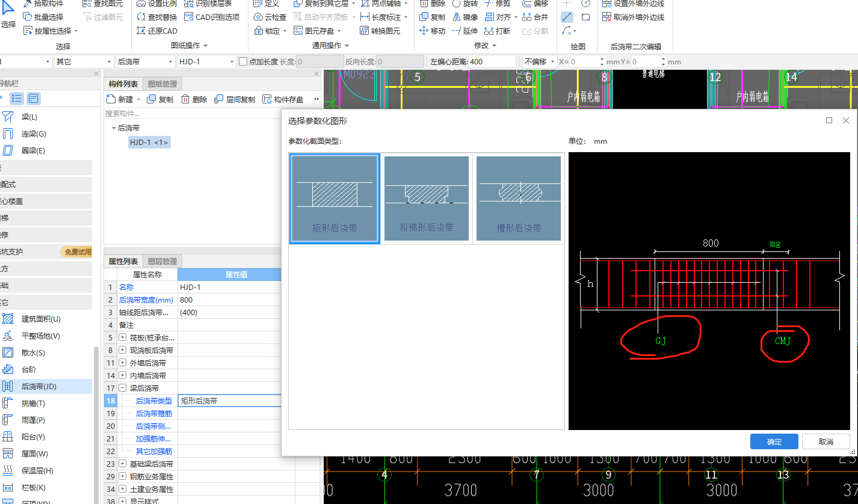Image resolution: width=858 pixels, height=504 pixels.
Task: Expand 现浇板后浇带 property group
Action: (123, 351)
